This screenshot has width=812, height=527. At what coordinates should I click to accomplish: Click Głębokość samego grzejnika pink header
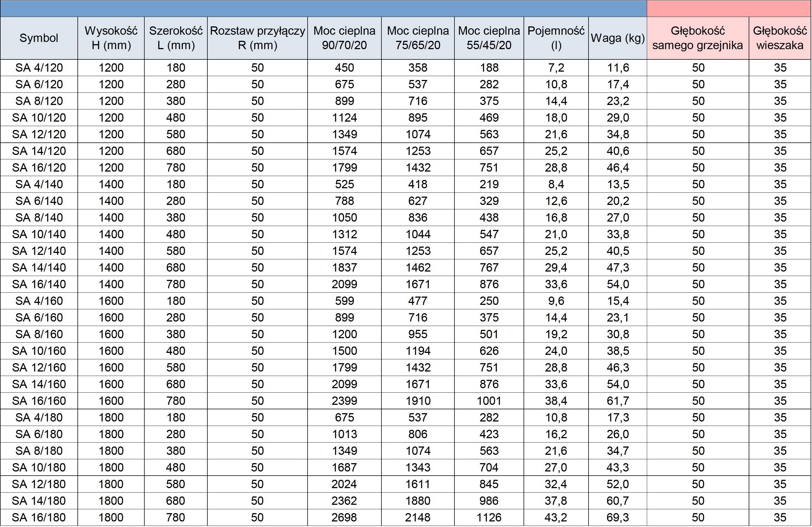[x=698, y=38]
